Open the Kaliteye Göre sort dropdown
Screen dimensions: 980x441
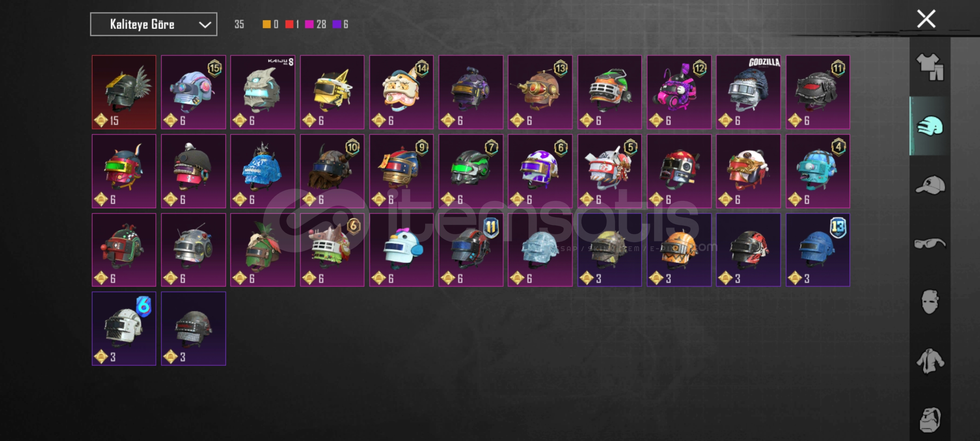[x=154, y=24]
